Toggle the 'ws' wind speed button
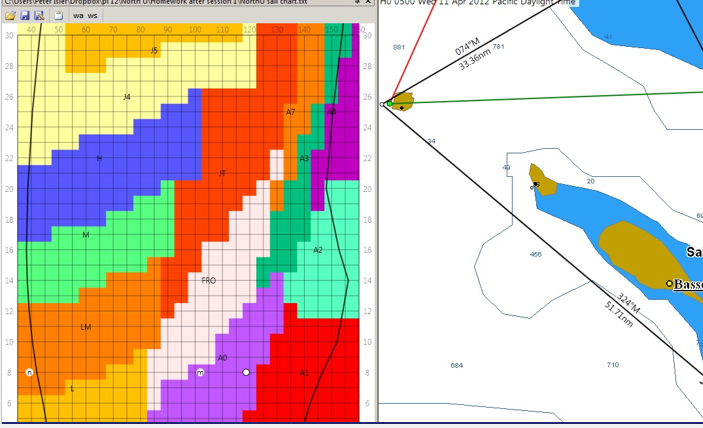This screenshot has height=428, width=703. [92, 16]
